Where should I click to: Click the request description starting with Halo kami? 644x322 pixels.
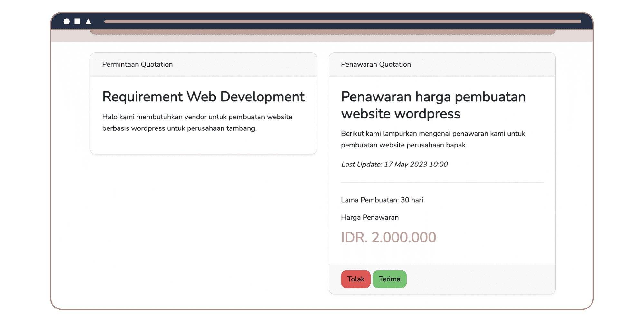pos(197,122)
